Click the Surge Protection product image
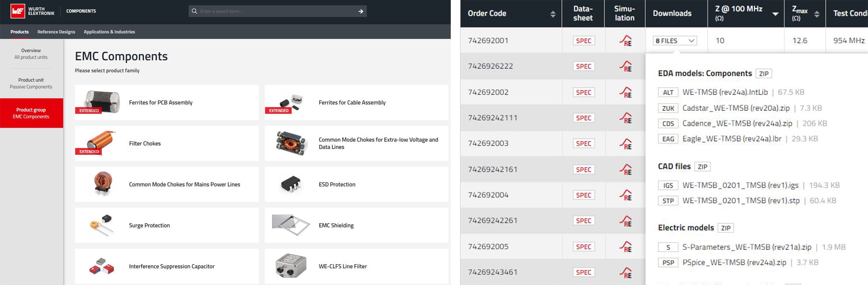 (x=101, y=225)
